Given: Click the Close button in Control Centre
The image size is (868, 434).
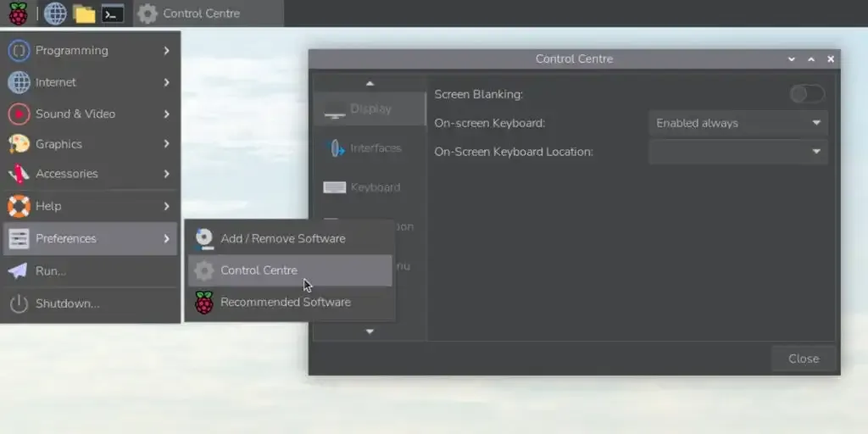Looking at the screenshot, I should pos(804,359).
